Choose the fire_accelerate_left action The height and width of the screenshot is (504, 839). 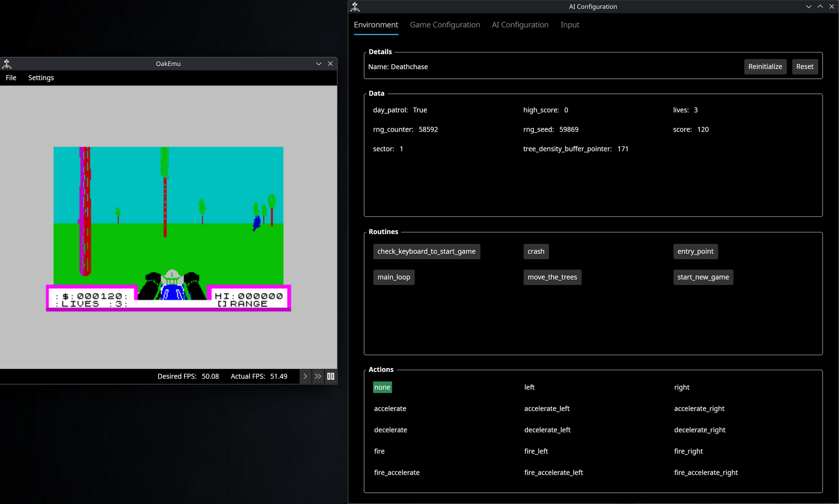553,473
